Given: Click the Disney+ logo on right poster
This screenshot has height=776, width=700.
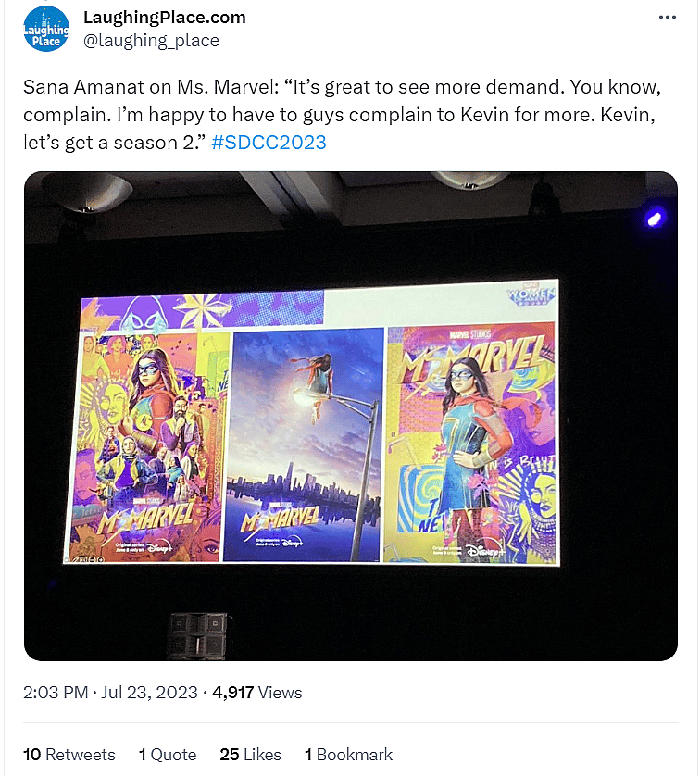Looking at the screenshot, I should (485, 551).
